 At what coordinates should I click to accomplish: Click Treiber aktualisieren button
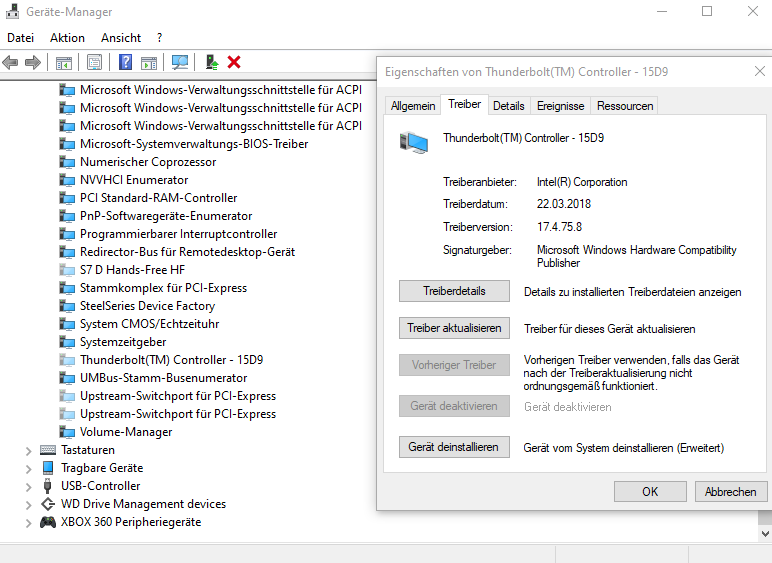coord(454,328)
